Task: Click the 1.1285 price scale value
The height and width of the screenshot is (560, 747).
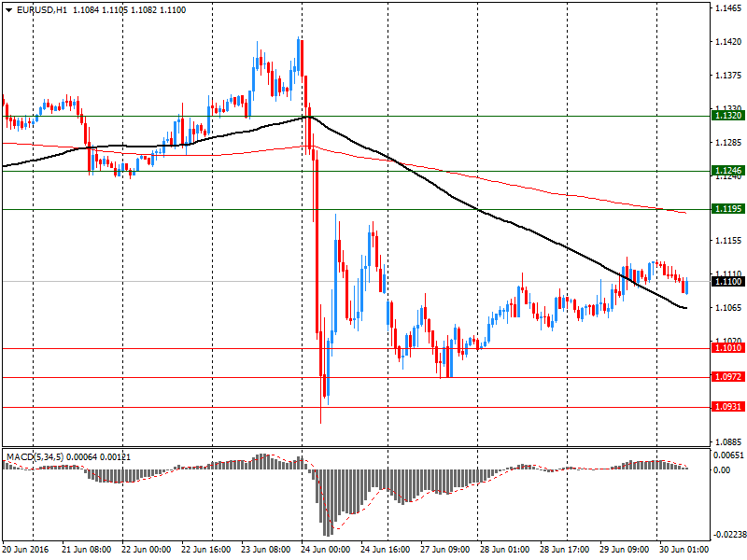Action: [x=728, y=143]
